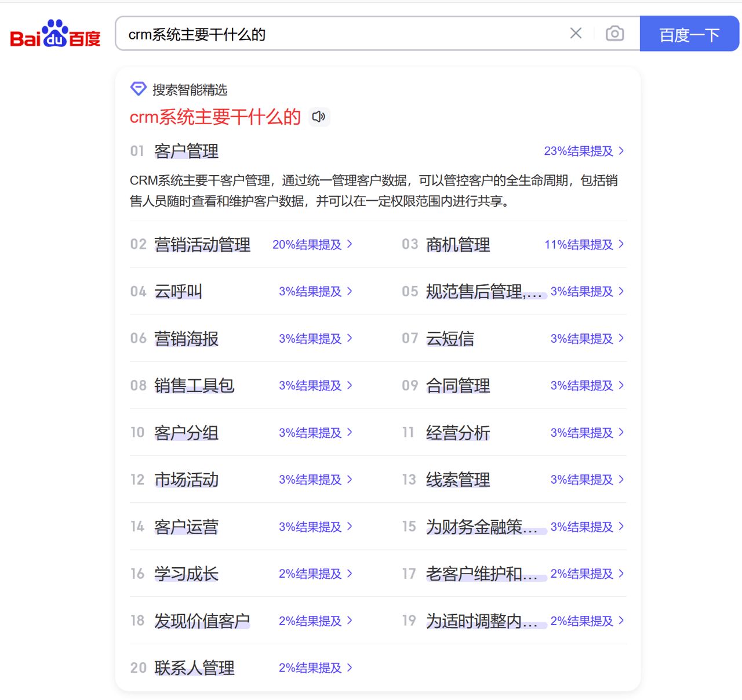
Task: Click the chevron after 联系人管理
Action: [349, 668]
